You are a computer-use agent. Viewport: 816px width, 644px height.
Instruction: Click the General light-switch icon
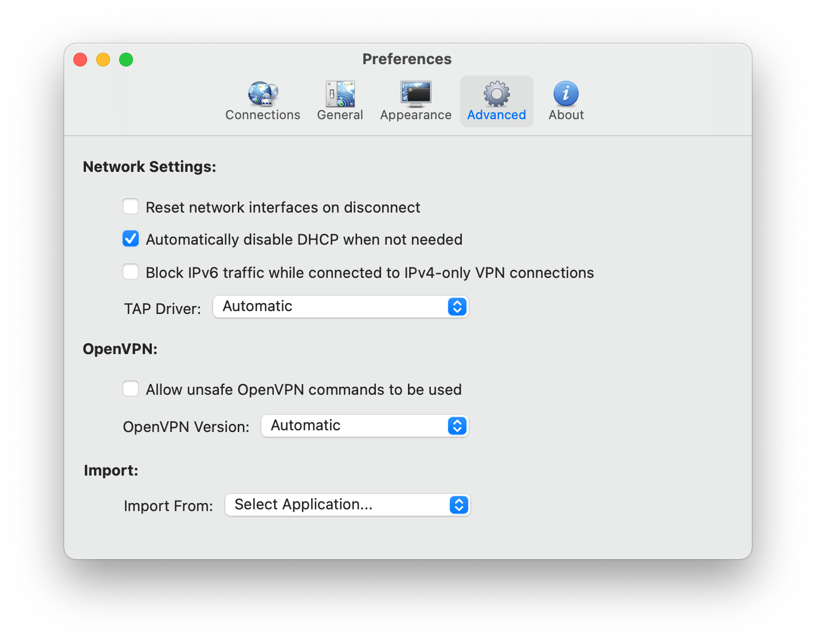(x=340, y=94)
